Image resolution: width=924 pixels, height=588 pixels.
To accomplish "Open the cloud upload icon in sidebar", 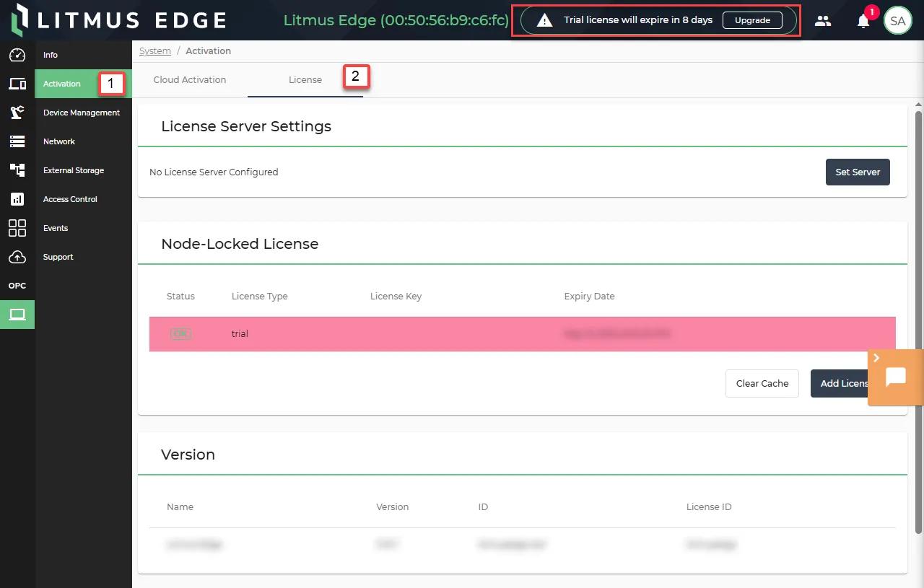I will (17, 257).
